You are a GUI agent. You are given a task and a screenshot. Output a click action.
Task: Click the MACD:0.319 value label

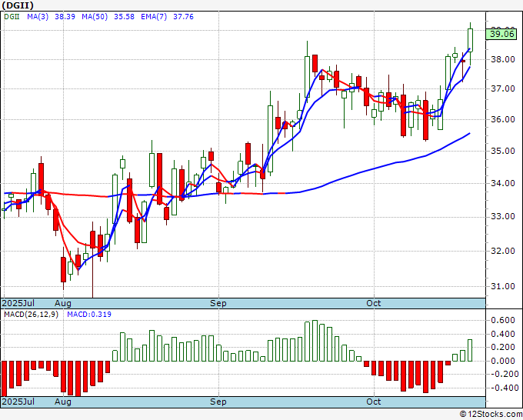click(x=89, y=315)
